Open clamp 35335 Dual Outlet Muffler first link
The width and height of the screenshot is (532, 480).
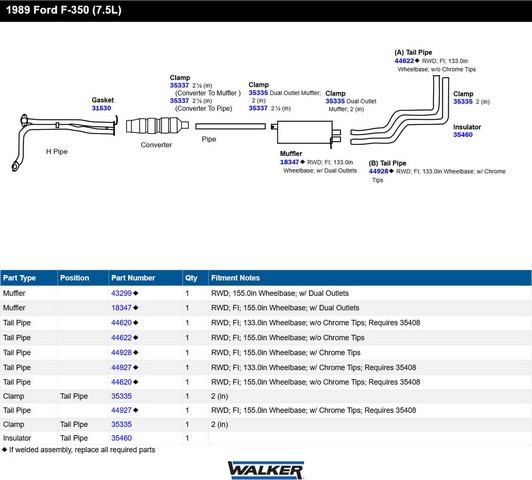click(x=258, y=93)
